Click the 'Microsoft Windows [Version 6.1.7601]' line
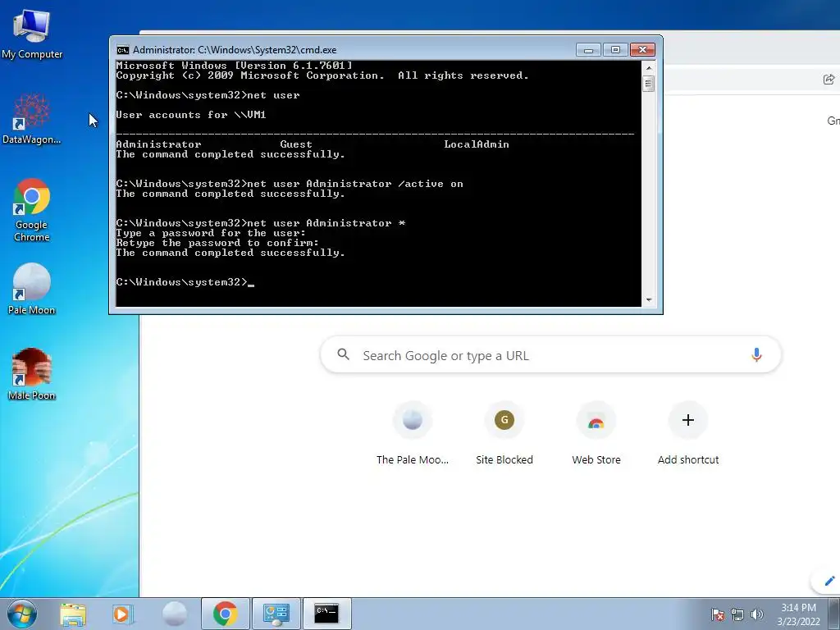Viewport: 840px width, 630px height. (234, 66)
